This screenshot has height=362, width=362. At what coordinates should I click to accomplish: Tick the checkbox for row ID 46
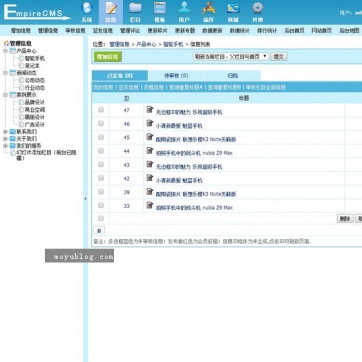(101, 123)
